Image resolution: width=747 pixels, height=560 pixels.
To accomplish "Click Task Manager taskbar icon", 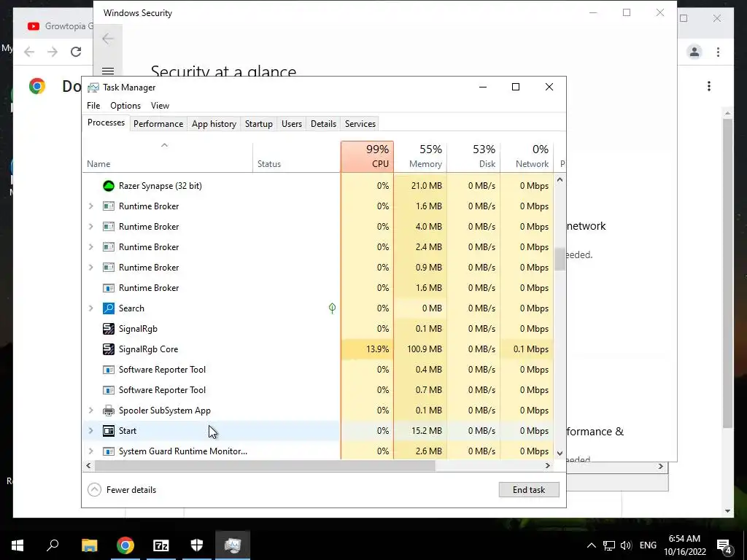I will point(233,545).
